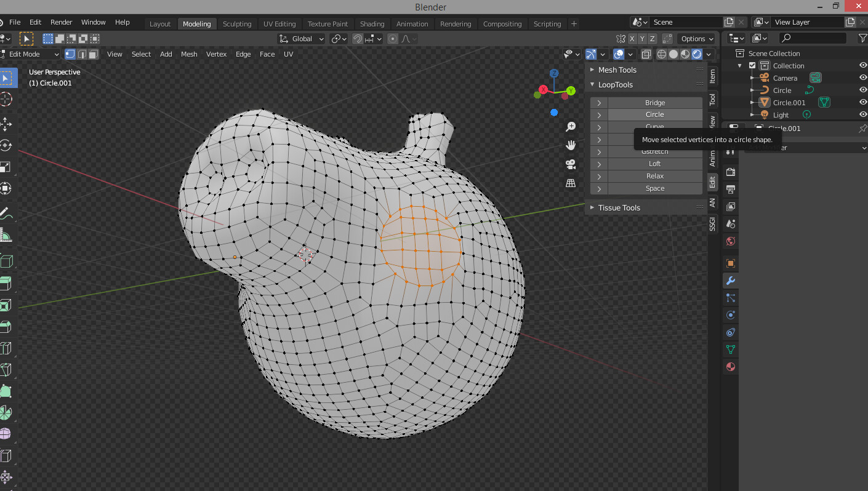868x491 pixels.
Task: Click the Bridge button in LoopTools
Action: (654, 102)
